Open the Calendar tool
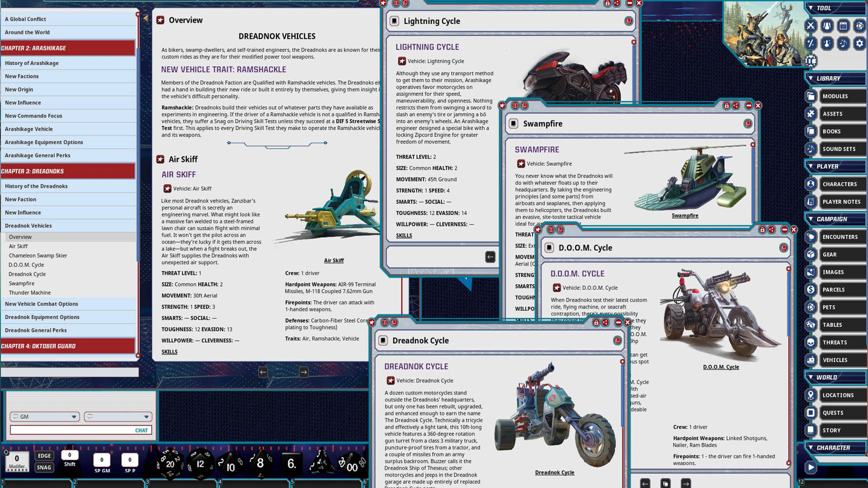This screenshot has width=868, height=488. [x=844, y=26]
